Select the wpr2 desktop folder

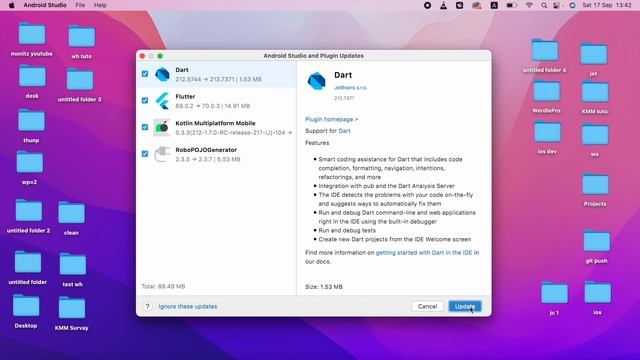[30, 162]
